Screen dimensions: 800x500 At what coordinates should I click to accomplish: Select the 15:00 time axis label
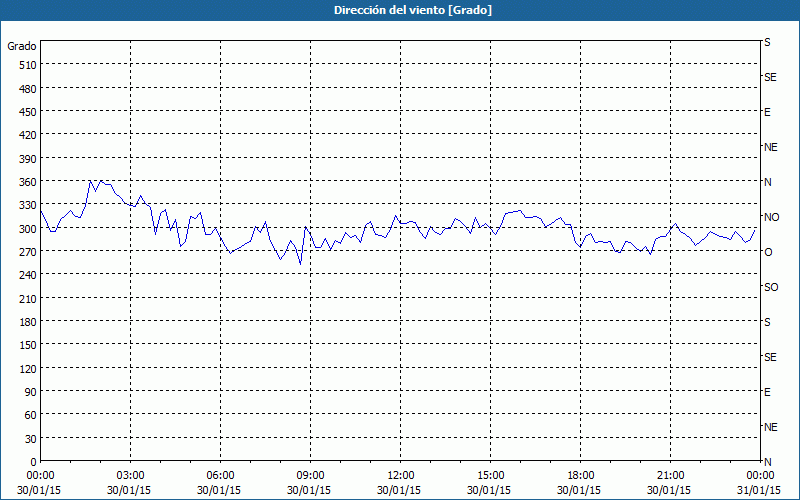coord(490,475)
